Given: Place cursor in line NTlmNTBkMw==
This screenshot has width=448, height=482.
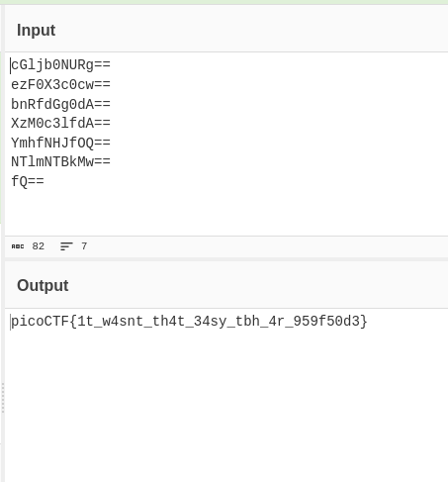Looking at the screenshot, I should [x=60, y=162].
